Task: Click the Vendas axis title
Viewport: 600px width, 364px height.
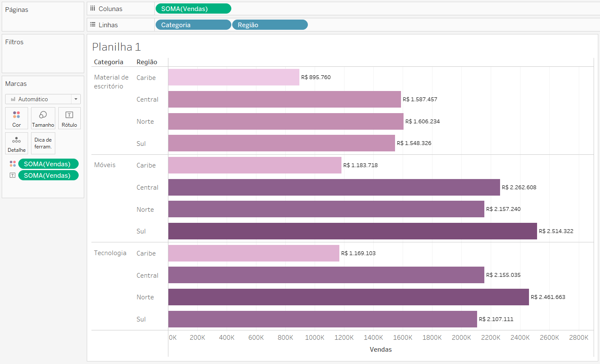Action: pyautogui.click(x=381, y=350)
